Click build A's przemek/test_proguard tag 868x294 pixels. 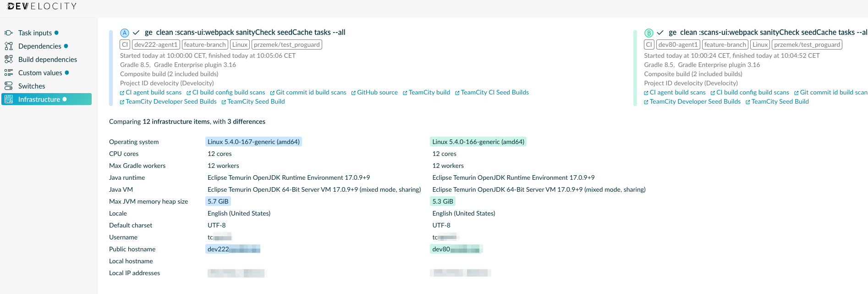(x=286, y=45)
